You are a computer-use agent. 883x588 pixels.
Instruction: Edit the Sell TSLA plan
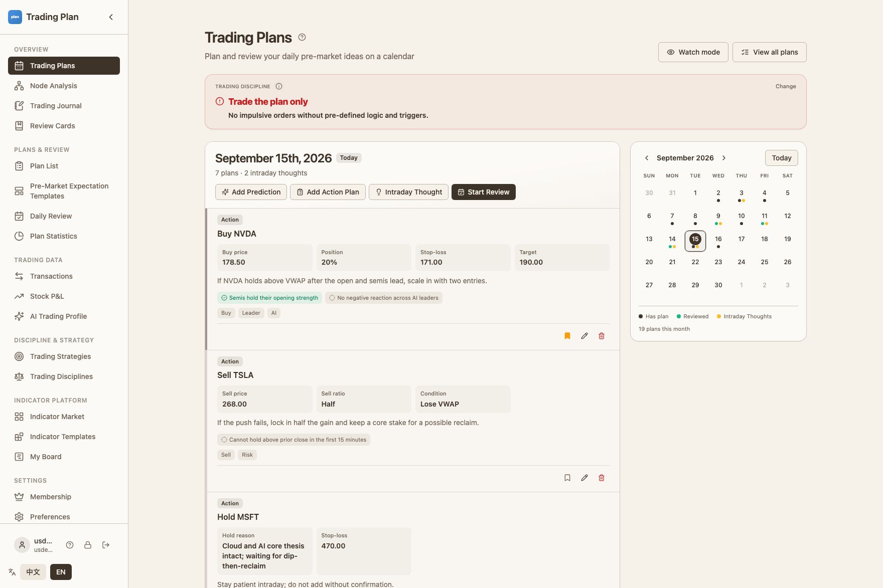(584, 478)
